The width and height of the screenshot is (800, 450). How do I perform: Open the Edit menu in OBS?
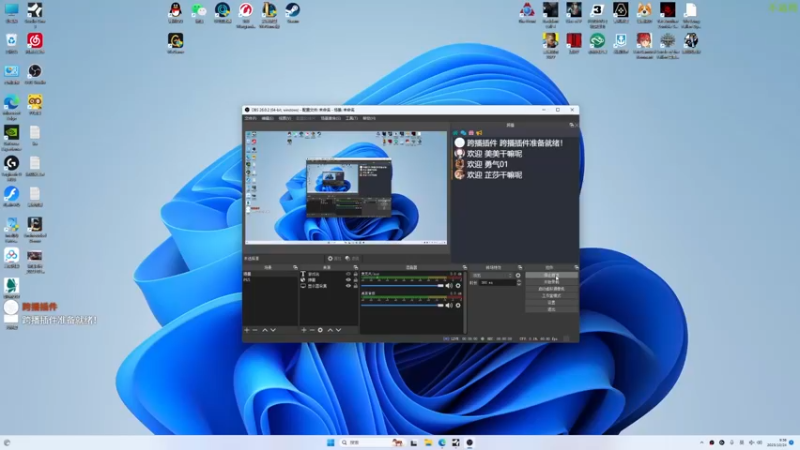pyautogui.click(x=267, y=118)
